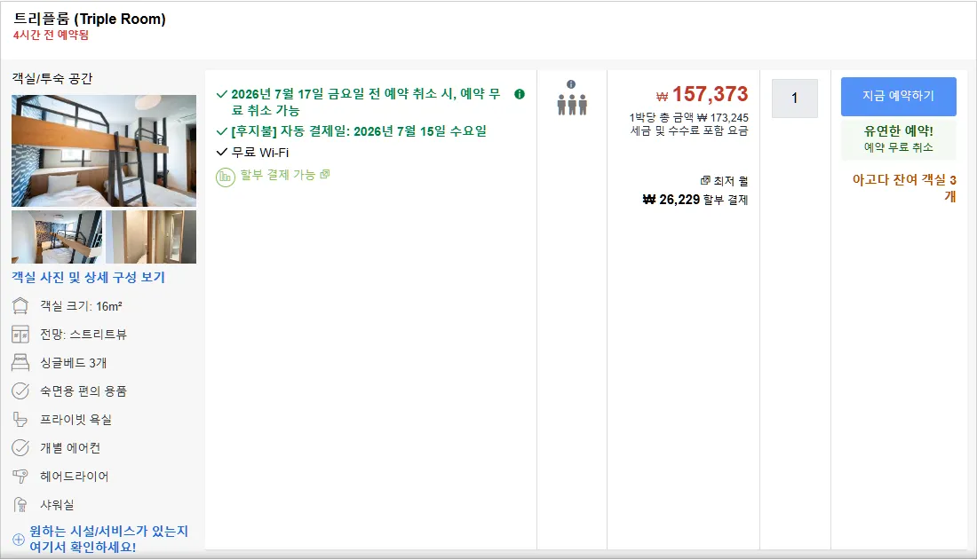View the main bunk bed room photo
Viewport: 977px width, 560px height.
click(104, 151)
